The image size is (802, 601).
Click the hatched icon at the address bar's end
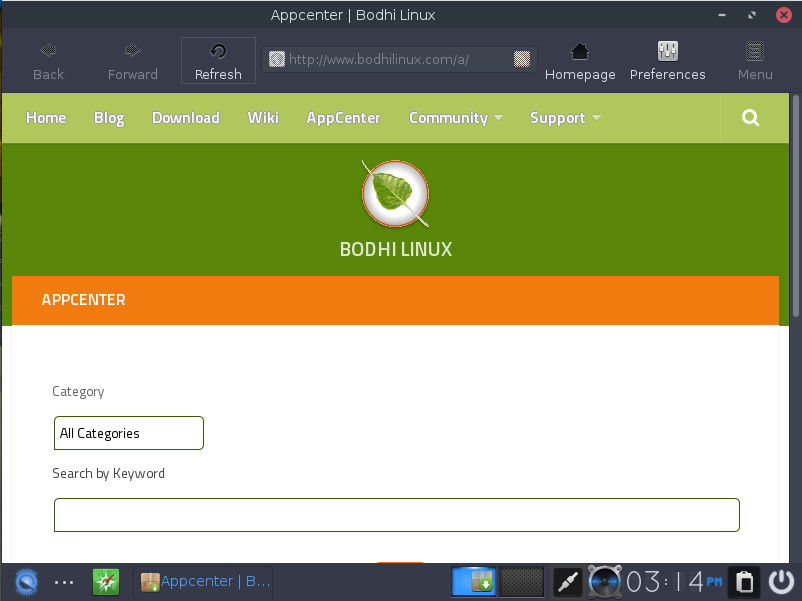(522, 59)
